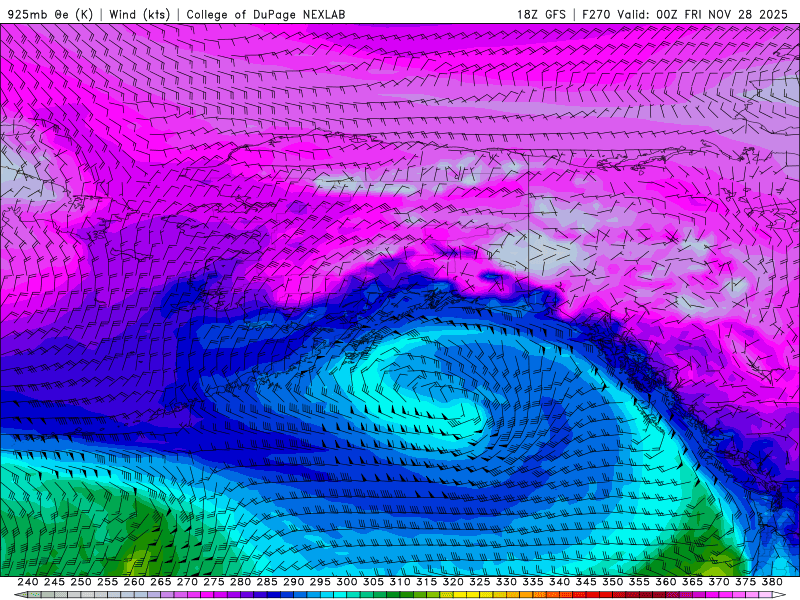Click the 345 scale tick label
This screenshot has height=600, width=800.
pos(586,582)
